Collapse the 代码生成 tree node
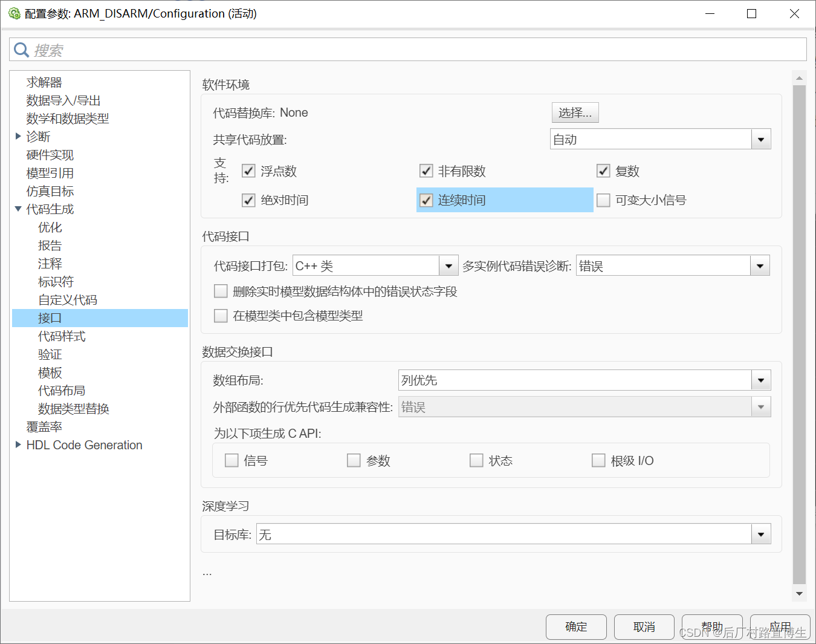The image size is (816, 644). (x=18, y=209)
